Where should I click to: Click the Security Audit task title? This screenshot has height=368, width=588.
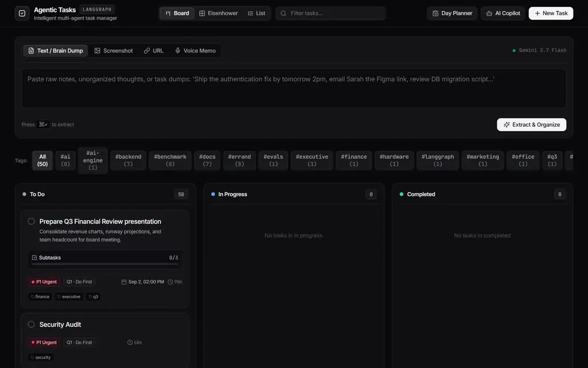[x=60, y=324]
